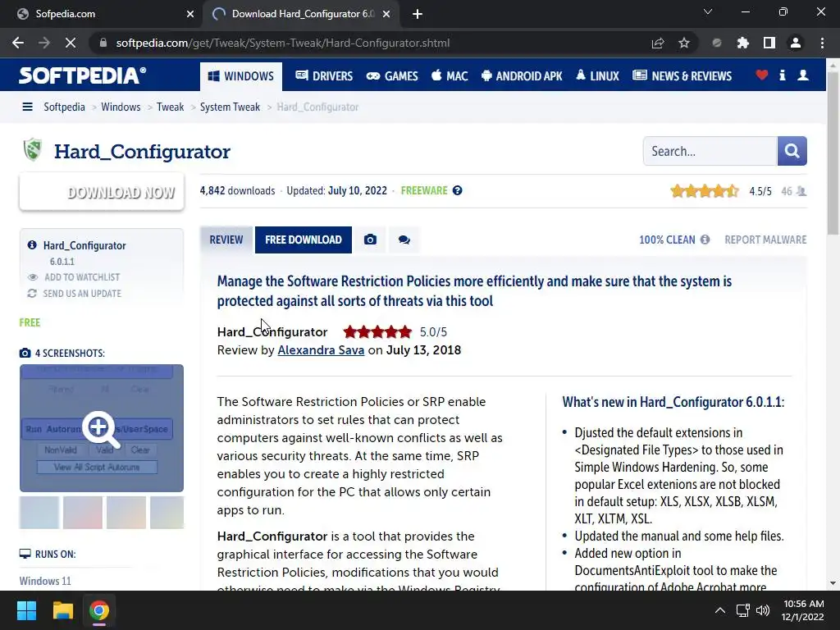Click the user votes icon beside 46
The image size is (840, 630).
click(801, 191)
